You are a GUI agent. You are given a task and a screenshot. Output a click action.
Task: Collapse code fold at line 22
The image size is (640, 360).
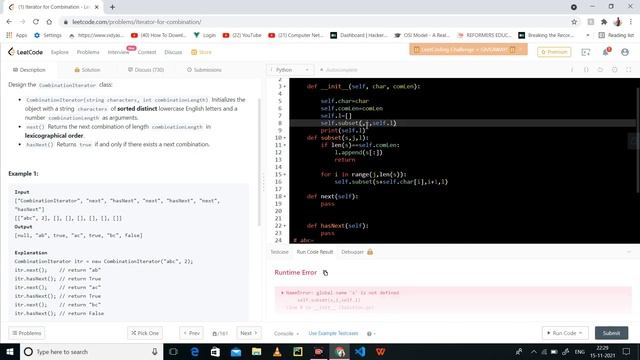[284, 226]
